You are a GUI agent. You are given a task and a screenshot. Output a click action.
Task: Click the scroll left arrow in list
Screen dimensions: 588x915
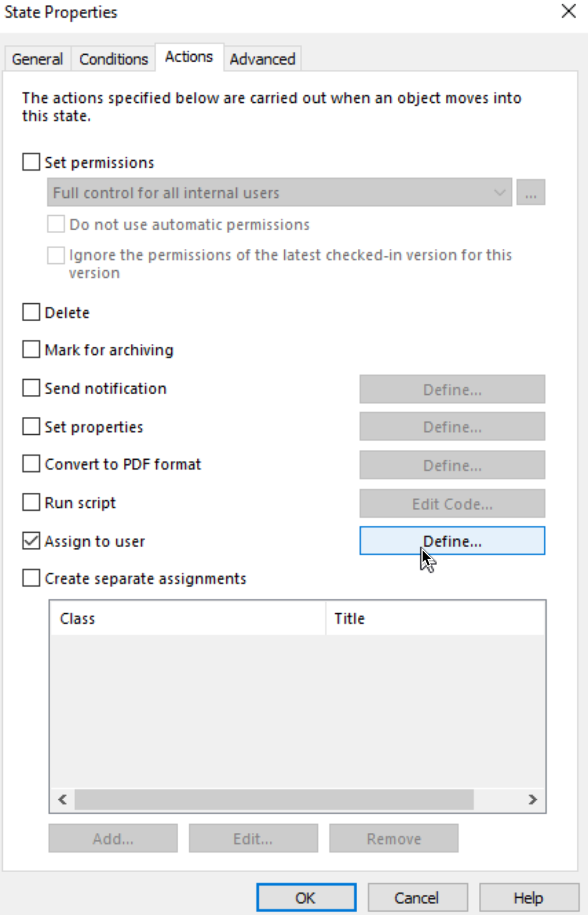[63, 799]
